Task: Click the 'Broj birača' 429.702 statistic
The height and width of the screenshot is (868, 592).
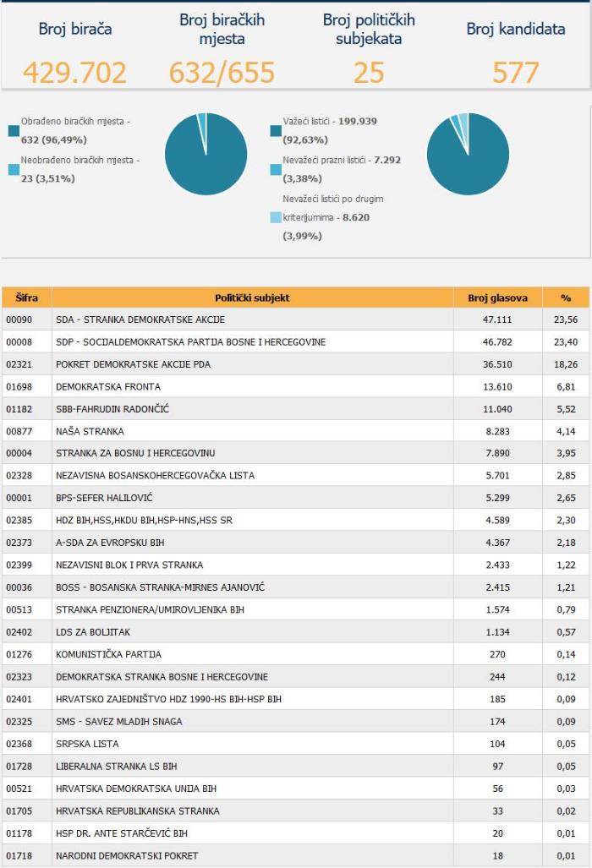Action: [x=74, y=73]
